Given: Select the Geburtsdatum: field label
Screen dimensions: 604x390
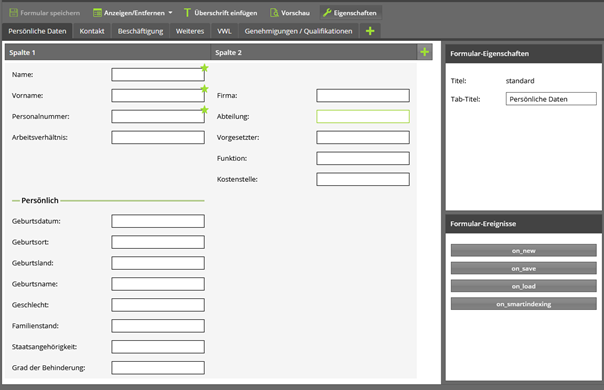Looking at the screenshot, I should (36, 221).
